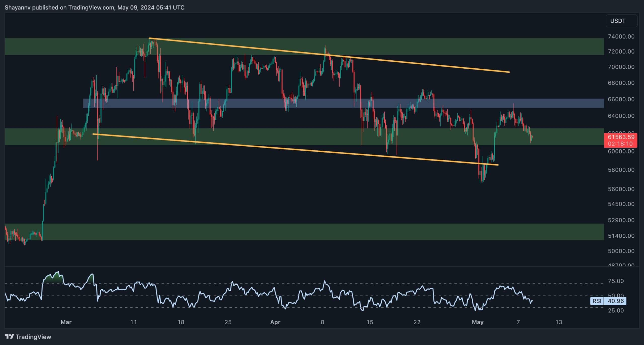Screen dimensions: 644x345
Task: Select the RSI value 40.96
Action: [616, 301]
